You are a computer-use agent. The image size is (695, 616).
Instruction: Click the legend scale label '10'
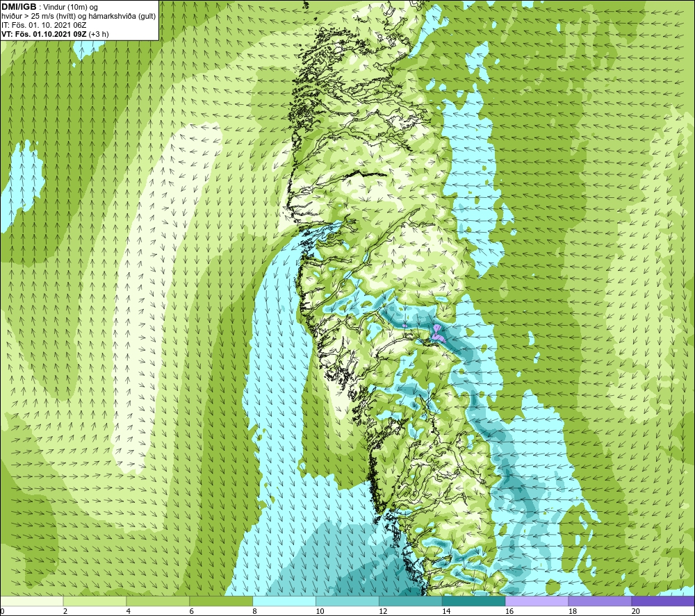(320, 611)
